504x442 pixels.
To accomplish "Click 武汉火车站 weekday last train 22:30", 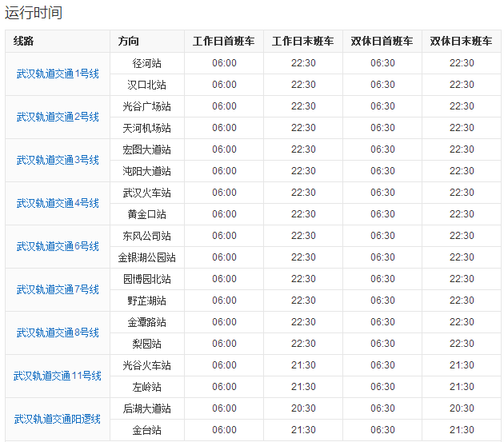I will pyautogui.click(x=303, y=193).
